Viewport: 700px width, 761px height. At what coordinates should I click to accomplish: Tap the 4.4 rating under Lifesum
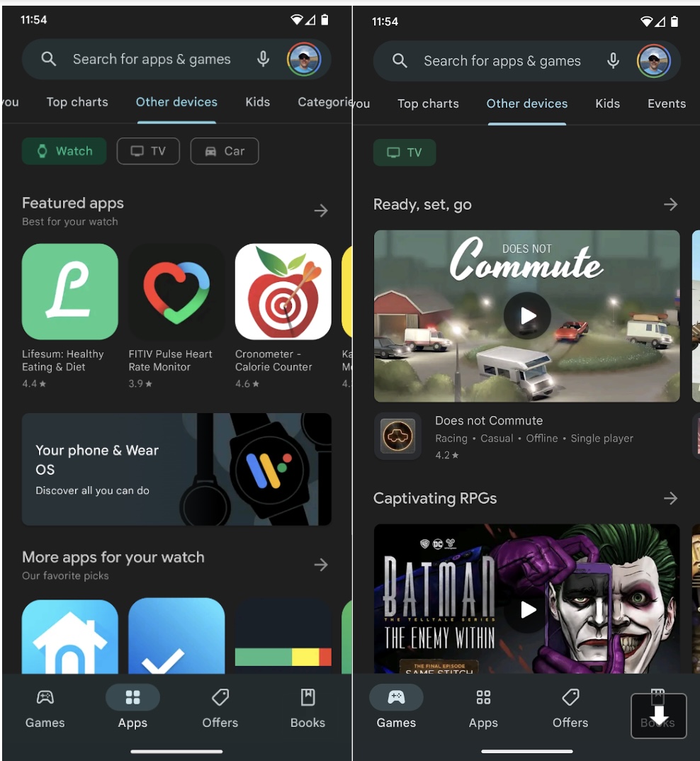(34, 383)
